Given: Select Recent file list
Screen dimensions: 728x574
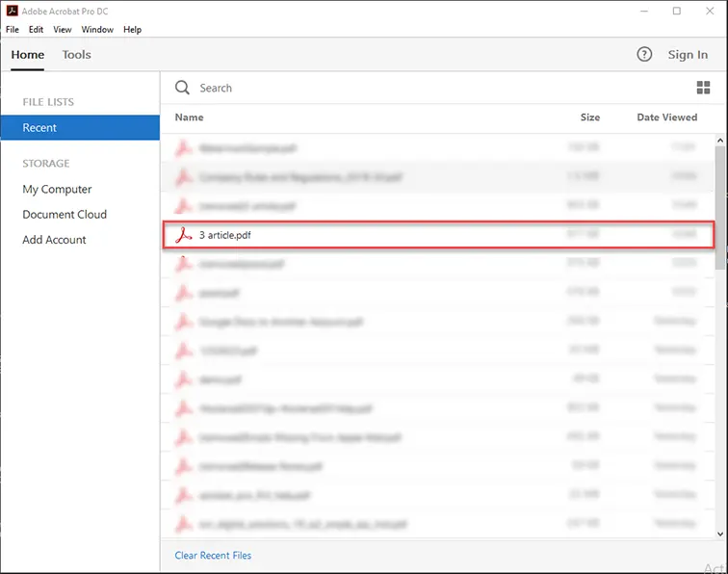Looking at the screenshot, I should click(x=80, y=128).
